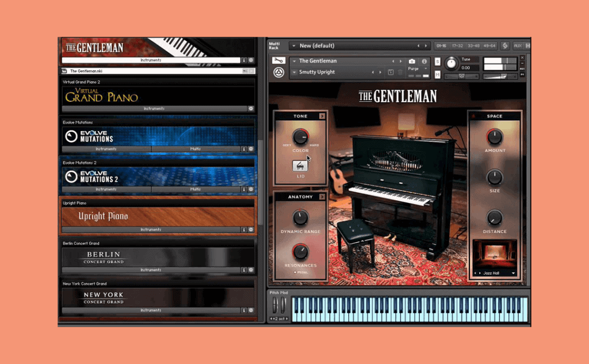Open Instruments of New York Concert Grand
The image size is (589, 364).
(151, 311)
